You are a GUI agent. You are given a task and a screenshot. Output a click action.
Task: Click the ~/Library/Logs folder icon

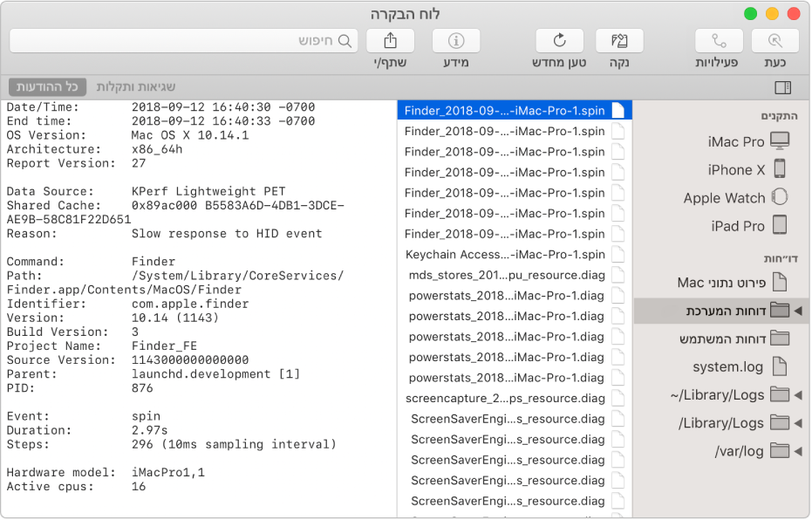click(780, 394)
